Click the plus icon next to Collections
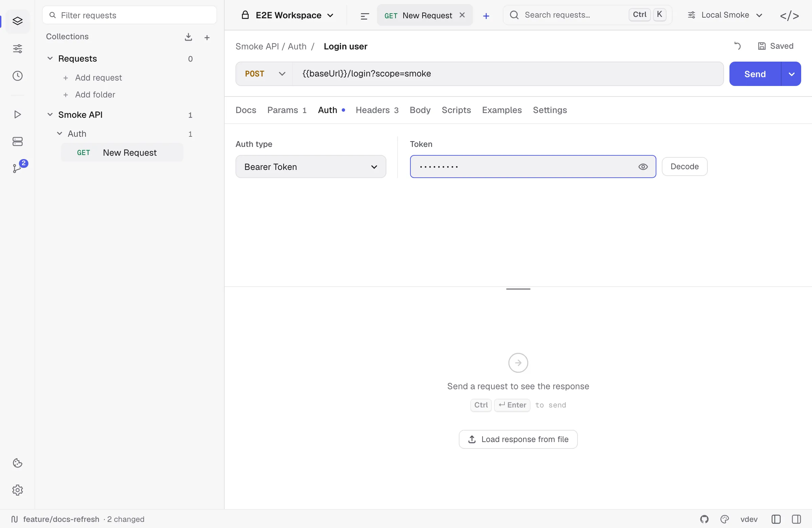The height and width of the screenshot is (528, 812). coord(207,38)
